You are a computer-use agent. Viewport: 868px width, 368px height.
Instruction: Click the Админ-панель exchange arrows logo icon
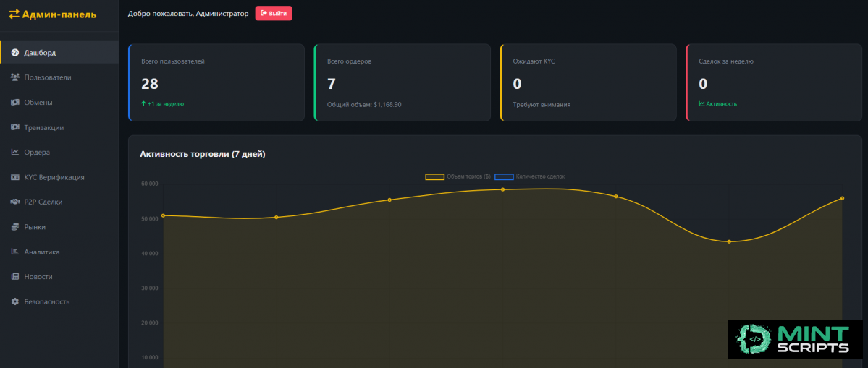point(14,14)
